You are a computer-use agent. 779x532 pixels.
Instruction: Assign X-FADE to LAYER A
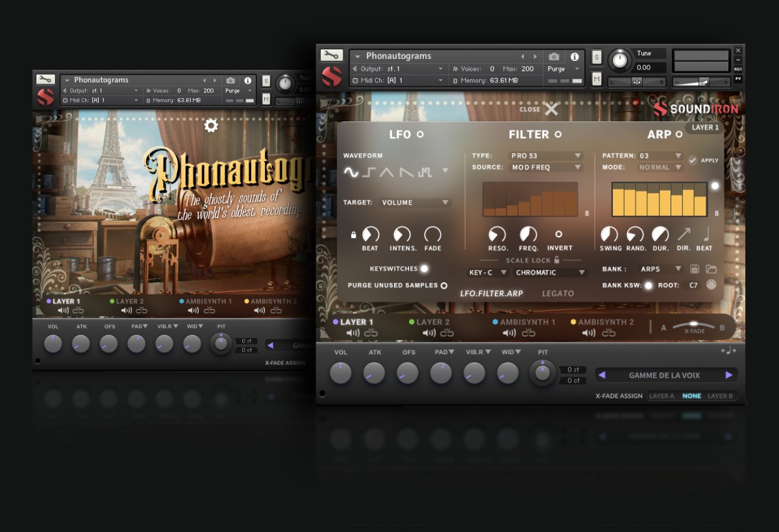click(x=662, y=396)
